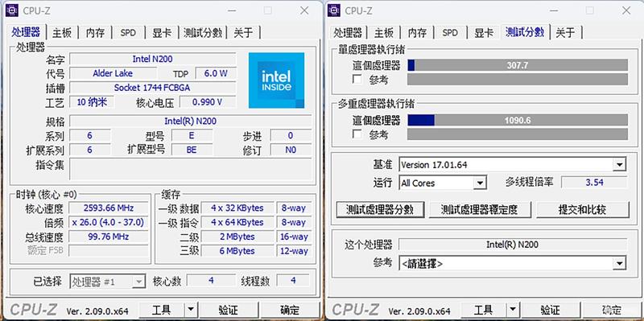
Task: Click the empty single thread 參考 bar
Action: click(518, 79)
